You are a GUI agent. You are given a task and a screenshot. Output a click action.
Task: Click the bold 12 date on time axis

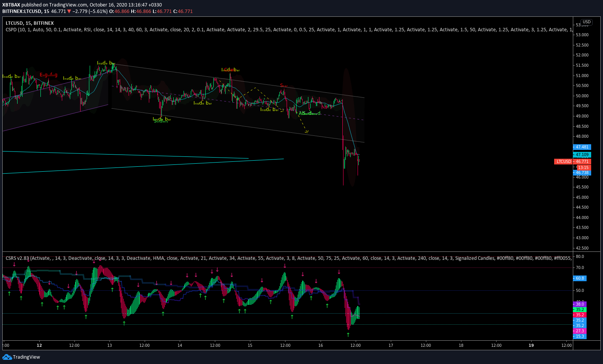(x=39, y=345)
